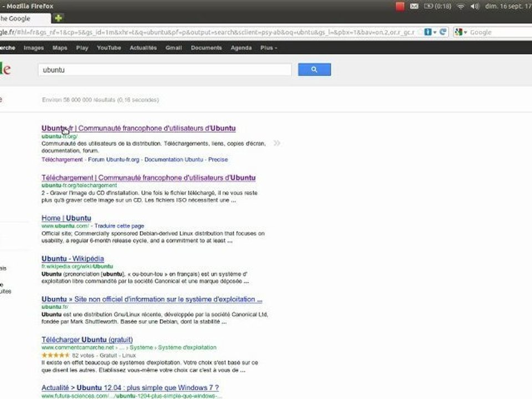Image resolution: width=532 pixels, height=399 pixels.
Task: Click the date dim. 16 sept. clock
Action: pos(508,6)
